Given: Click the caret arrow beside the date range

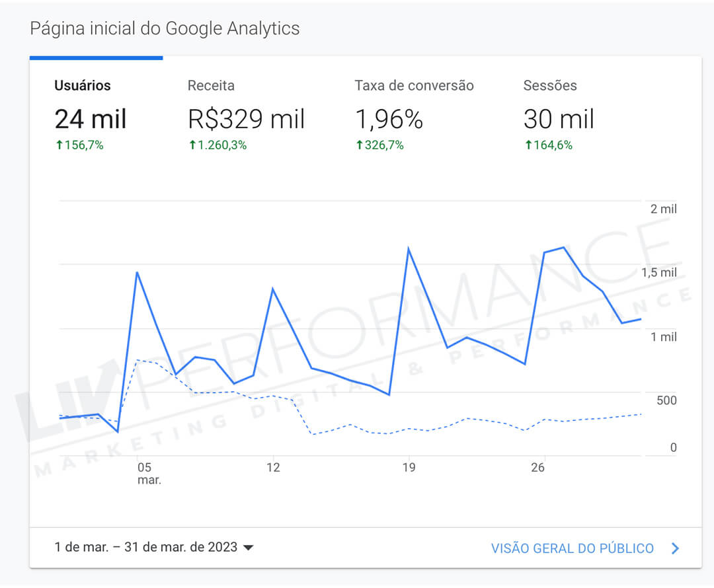Looking at the screenshot, I should (x=249, y=548).
